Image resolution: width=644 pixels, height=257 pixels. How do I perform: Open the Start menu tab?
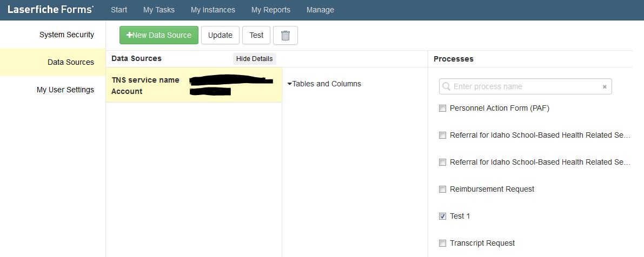[x=119, y=10]
